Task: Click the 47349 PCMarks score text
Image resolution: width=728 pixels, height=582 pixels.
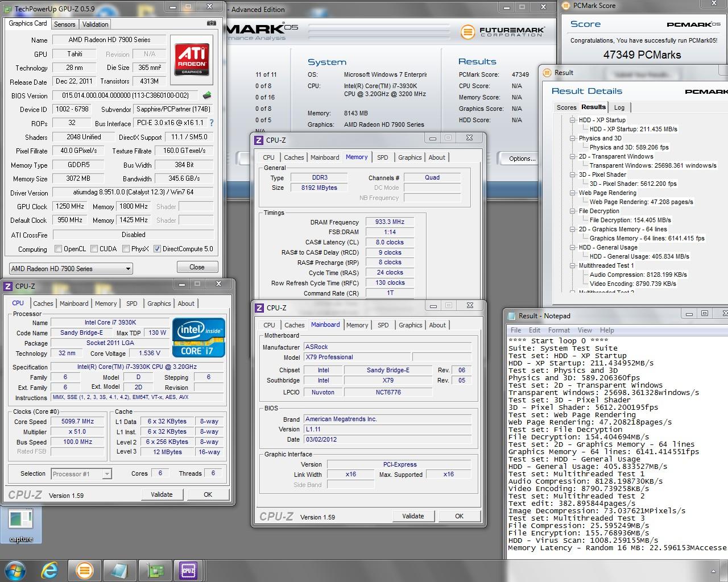Action: [642, 55]
